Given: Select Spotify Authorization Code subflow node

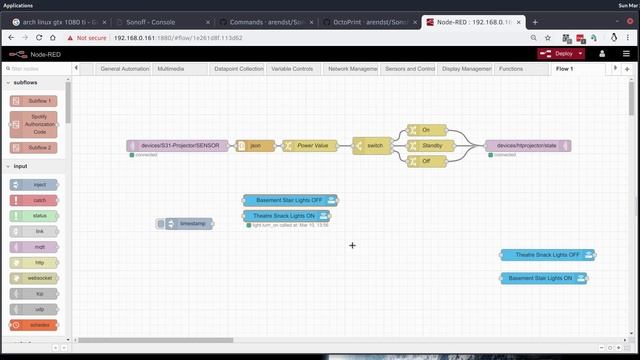Looking at the screenshot, I should pos(33,124).
